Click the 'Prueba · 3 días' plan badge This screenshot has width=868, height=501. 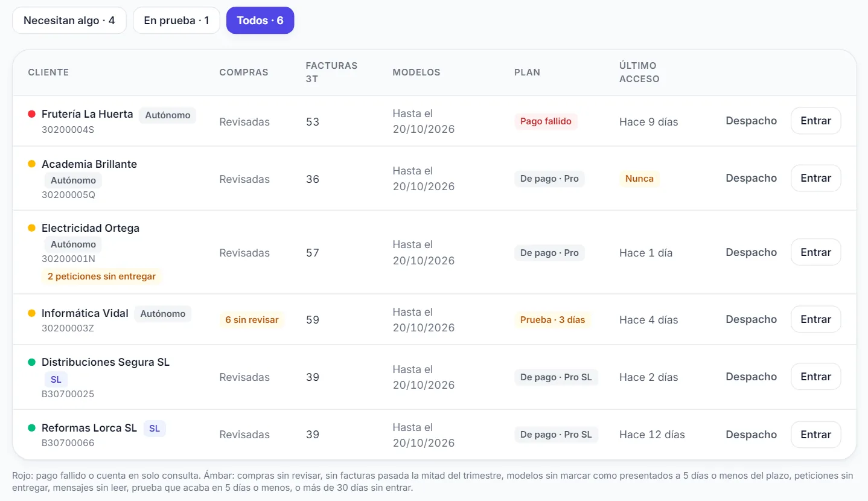[x=552, y=320]
